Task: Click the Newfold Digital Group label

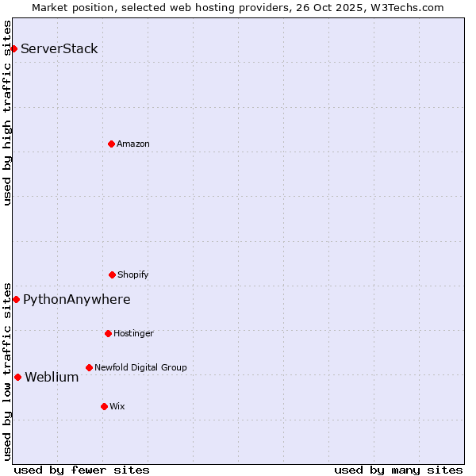Action: [140, 367]
